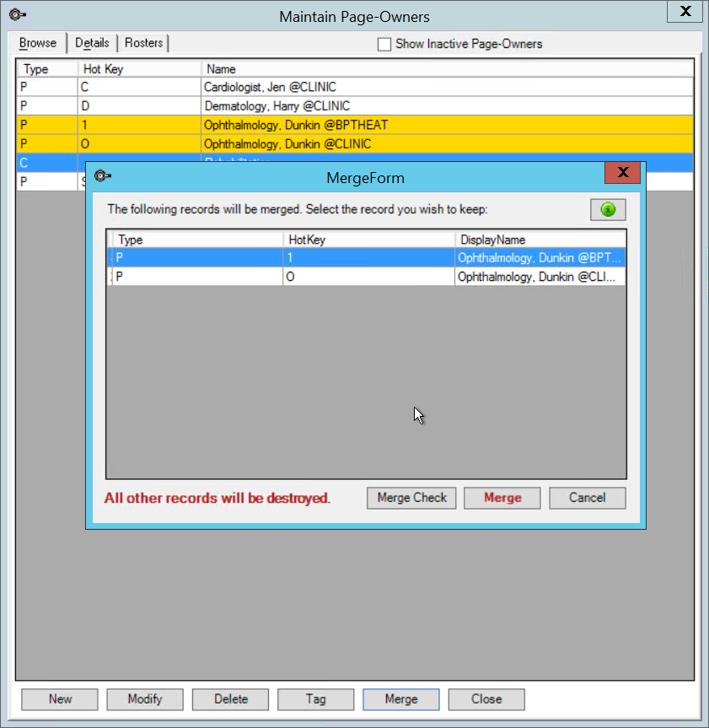Close the MergeForm dialog with red X
The height and width of the screenshot is (728, 709).
(623, 172)
